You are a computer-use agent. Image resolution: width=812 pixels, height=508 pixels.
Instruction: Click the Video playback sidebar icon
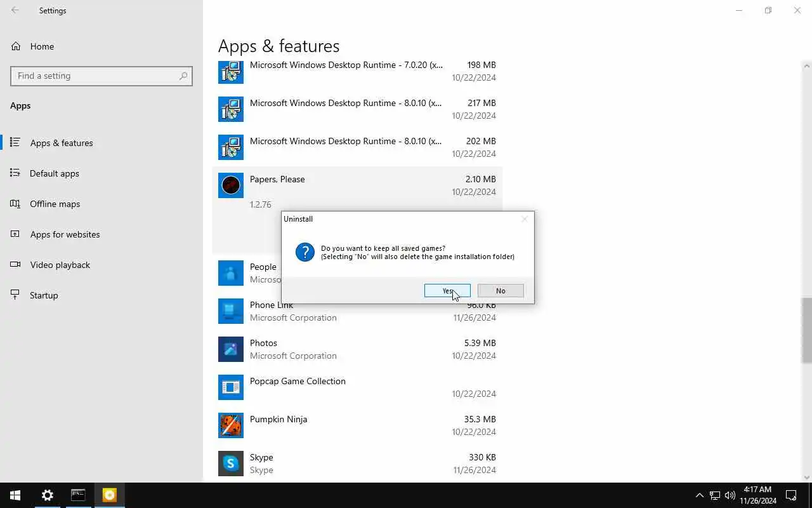click(x=15, y=264)
